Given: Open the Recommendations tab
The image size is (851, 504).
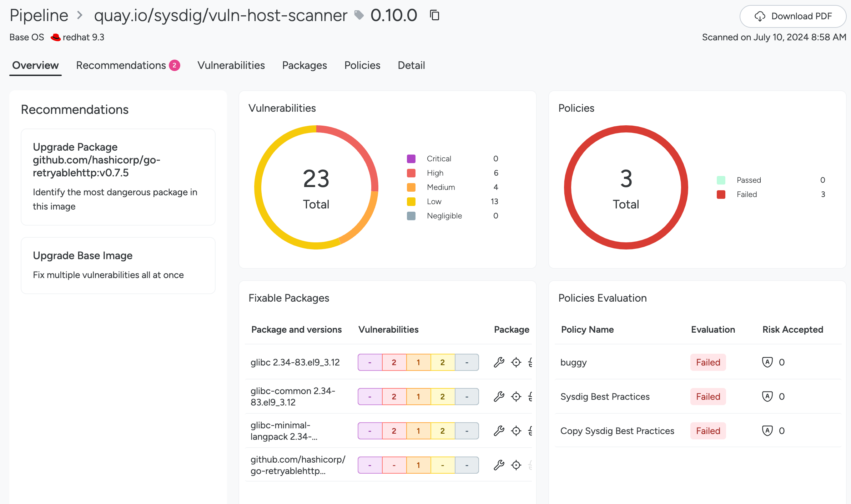Looking at the screenshot, I should click(128, 65).
